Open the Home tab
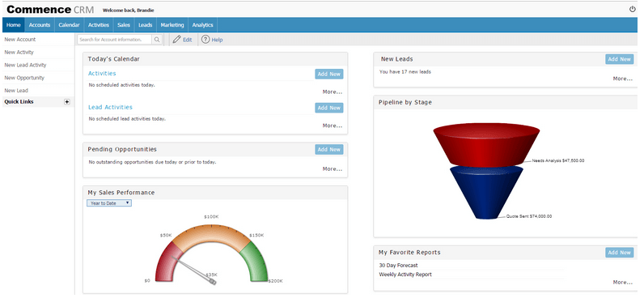The height and width of the screenshot is (298, 644). click(14, 24)
